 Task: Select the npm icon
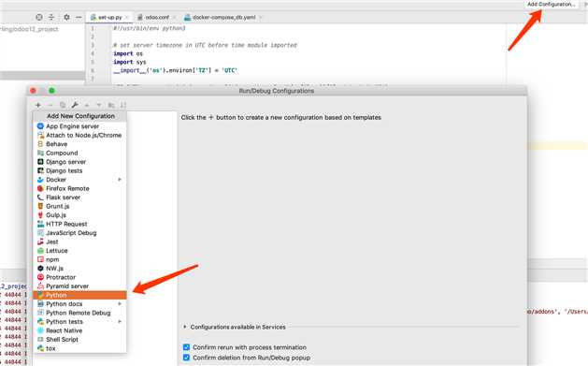(x=40, y=259)
